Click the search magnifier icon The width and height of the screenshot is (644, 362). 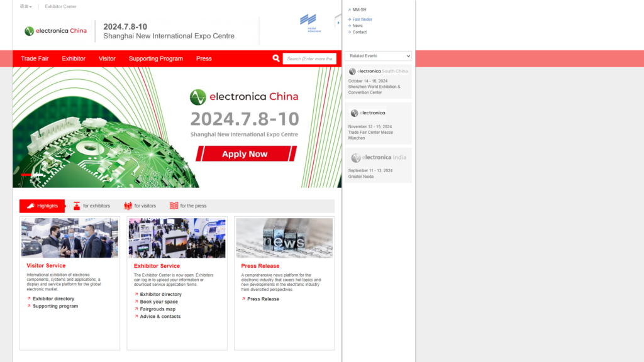point(276,58)
